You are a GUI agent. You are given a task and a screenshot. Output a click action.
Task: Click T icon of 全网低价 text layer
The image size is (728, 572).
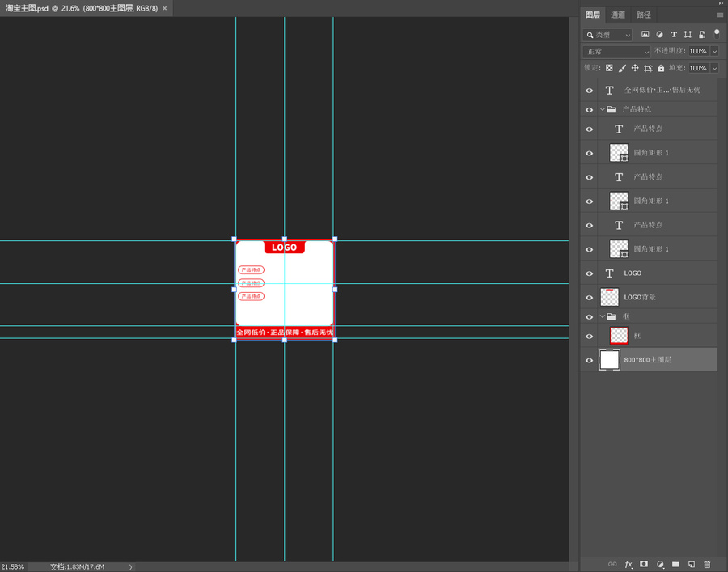[610, 91]
